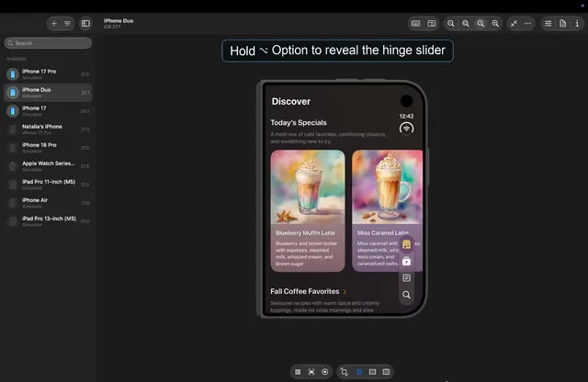The image size is (588, 382).
Task: Click the Available section label in the sidebar
Action: tap(17, 59)
